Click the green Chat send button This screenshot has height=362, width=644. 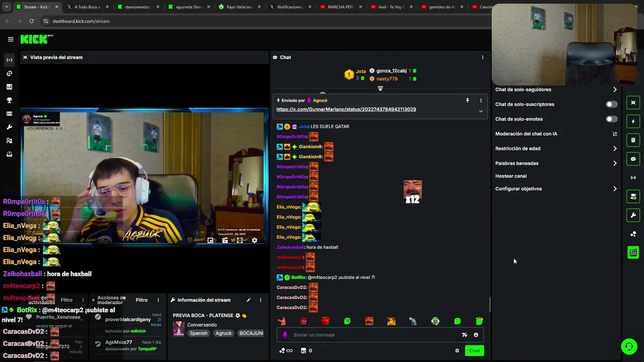click(x=474, y=351)
